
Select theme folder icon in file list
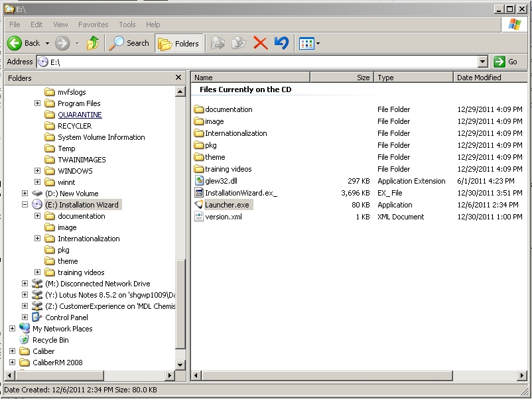point(199,157)
